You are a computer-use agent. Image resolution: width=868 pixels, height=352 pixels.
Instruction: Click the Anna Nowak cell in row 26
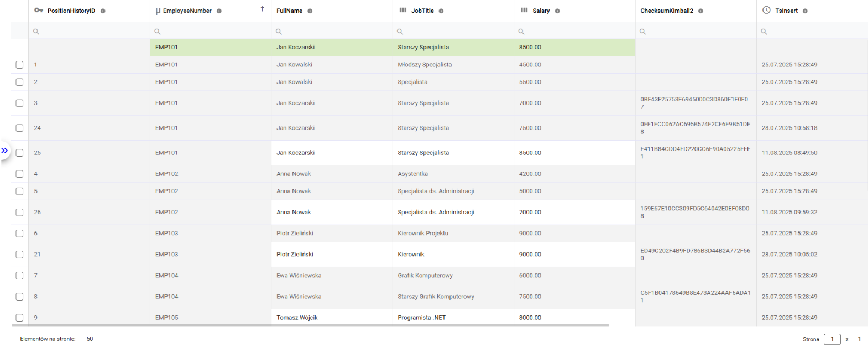tap(294, 213)
